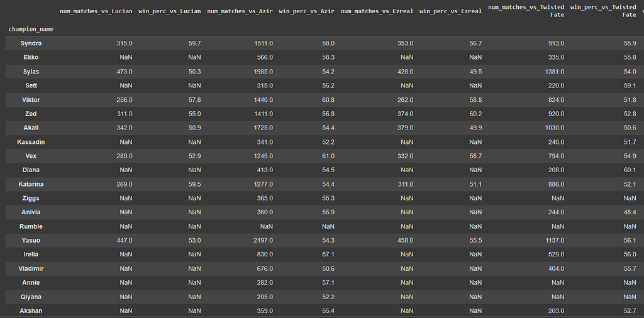Select the Akshan row label
The width and height of the screenshot is (644, 318).
click(x=31, y=312)
